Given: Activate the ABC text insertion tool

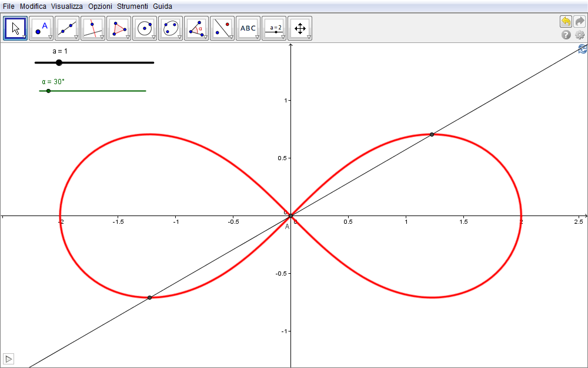Looking at the screenshot, I should tap(248, 28).
